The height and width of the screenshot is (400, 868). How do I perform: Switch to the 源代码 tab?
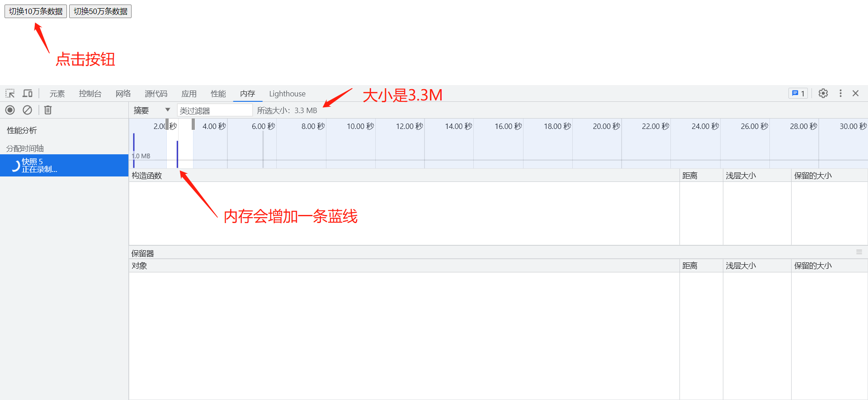click(x=156, y=94)
